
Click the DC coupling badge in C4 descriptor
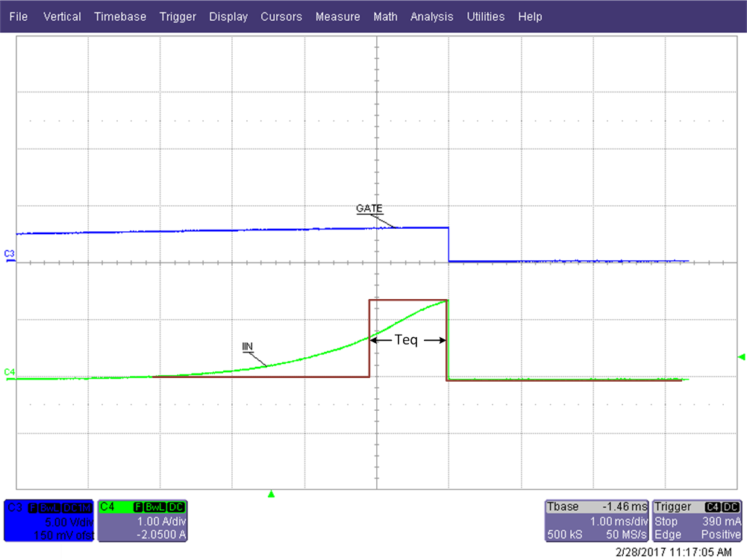click(x=175, y=507)
